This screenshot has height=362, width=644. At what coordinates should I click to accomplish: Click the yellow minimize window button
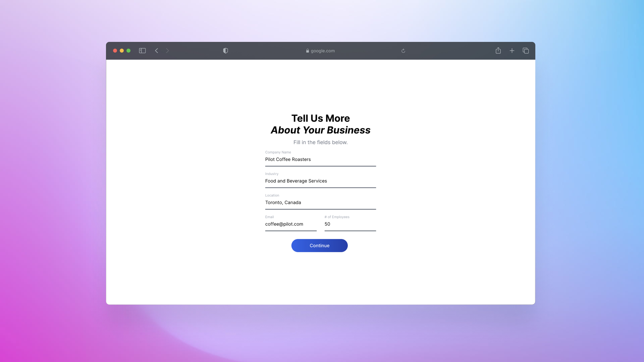click(122, 51)
